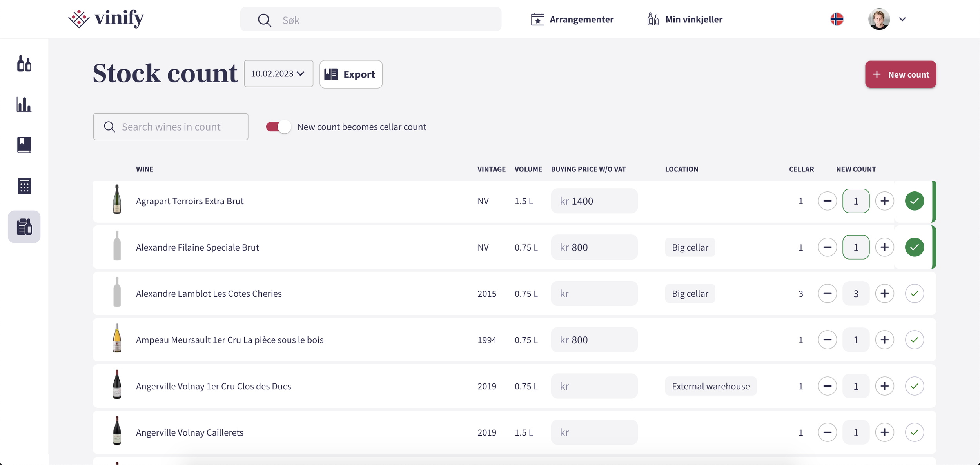
Task: Click the New count button
Action: (x=900, y=74)
